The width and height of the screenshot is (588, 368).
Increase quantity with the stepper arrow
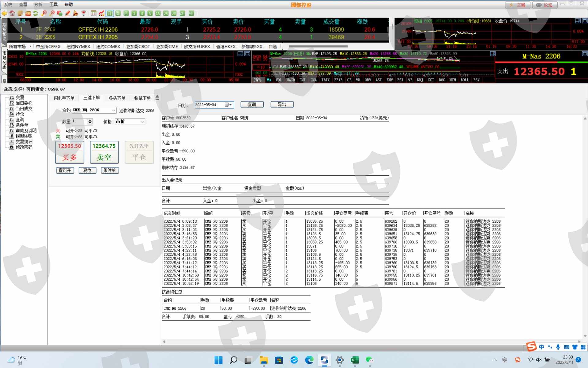point(90,120)
